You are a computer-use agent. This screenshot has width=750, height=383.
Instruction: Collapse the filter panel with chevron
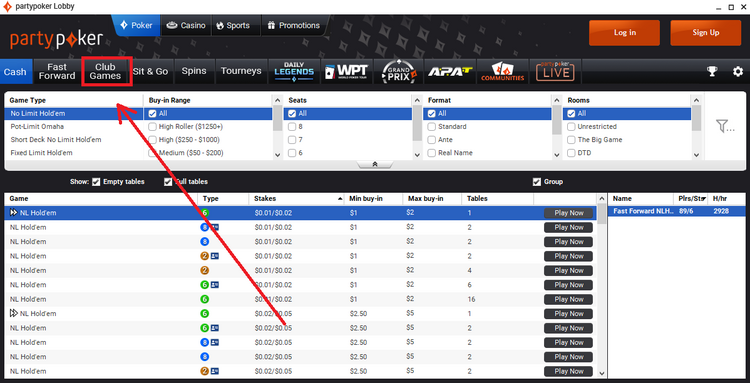click(375, 164)
